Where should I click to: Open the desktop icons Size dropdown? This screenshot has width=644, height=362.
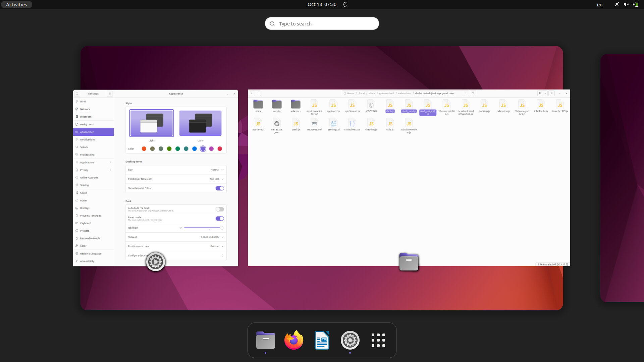pyautogui.click(x=217, y=170)
